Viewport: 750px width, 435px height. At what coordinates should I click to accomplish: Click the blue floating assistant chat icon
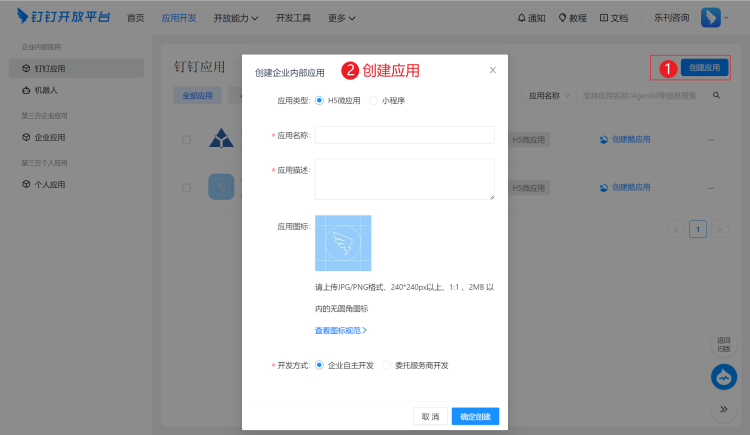(723, 377)
